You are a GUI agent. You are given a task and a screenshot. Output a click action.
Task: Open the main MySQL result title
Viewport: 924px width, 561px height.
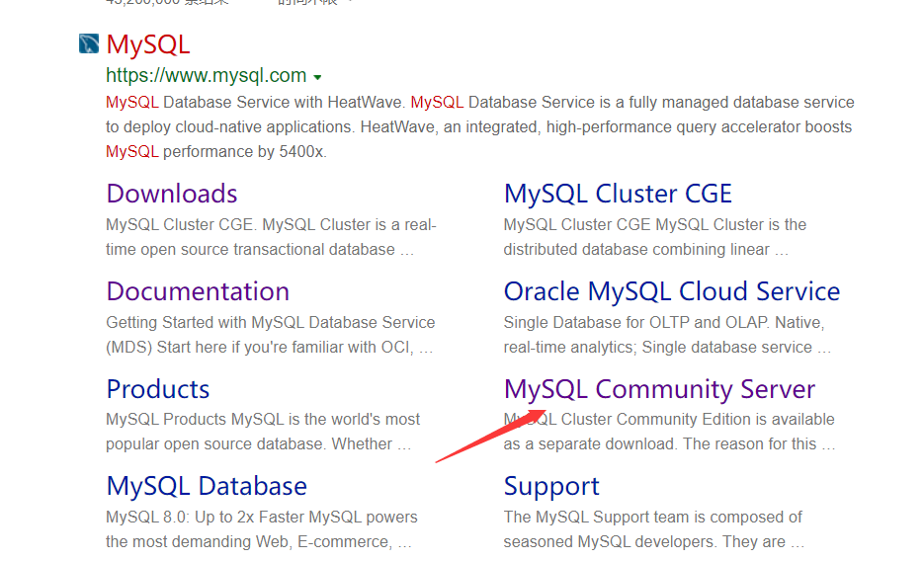point(148,44)
